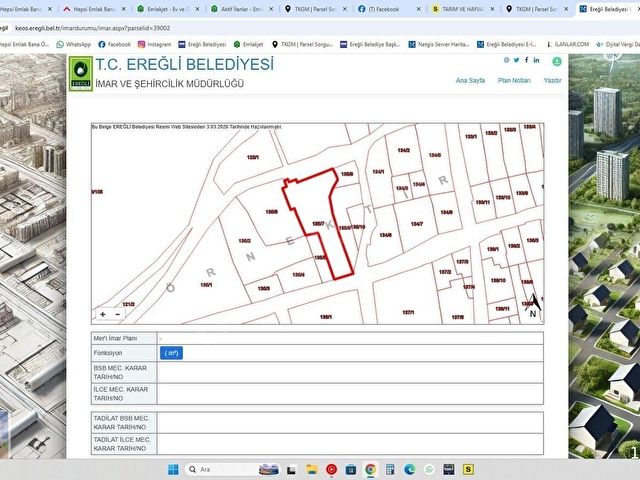Close the TARIM VE HAYVA tab
This screenshot has width=640, height=480.
coord(492,9)
